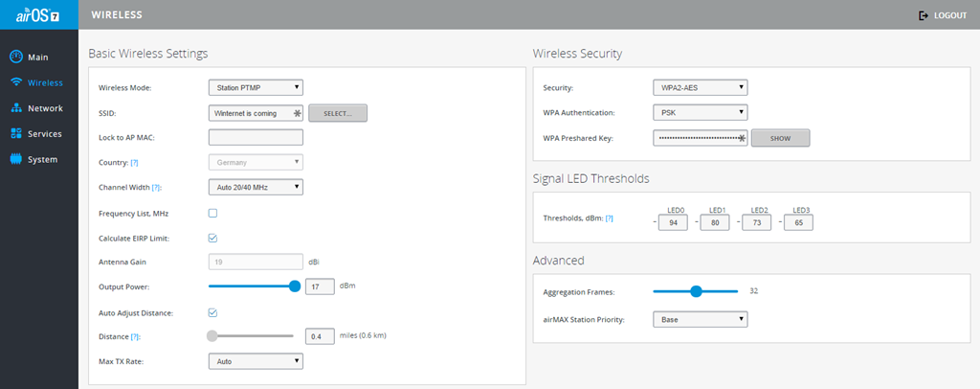Open the WPA Authentication dropdown
Screen dimensions: 980x389
click(x=700, y=112)
